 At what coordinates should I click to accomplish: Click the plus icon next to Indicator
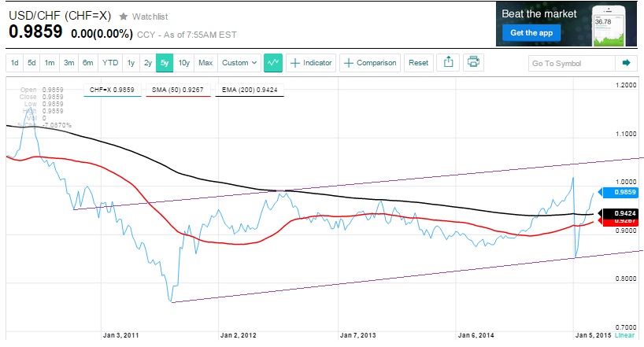(294, 63)
